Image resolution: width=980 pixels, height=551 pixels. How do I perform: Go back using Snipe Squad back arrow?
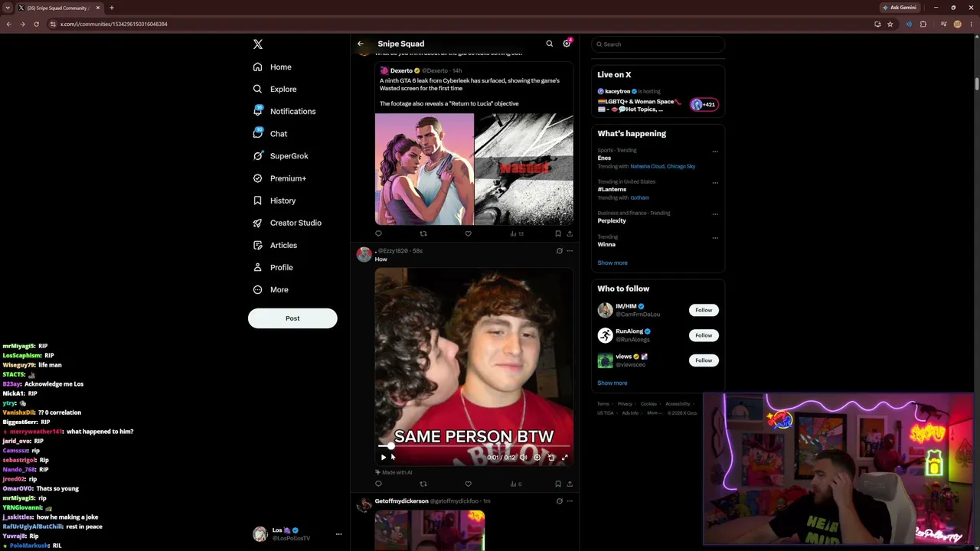point(361,44)
